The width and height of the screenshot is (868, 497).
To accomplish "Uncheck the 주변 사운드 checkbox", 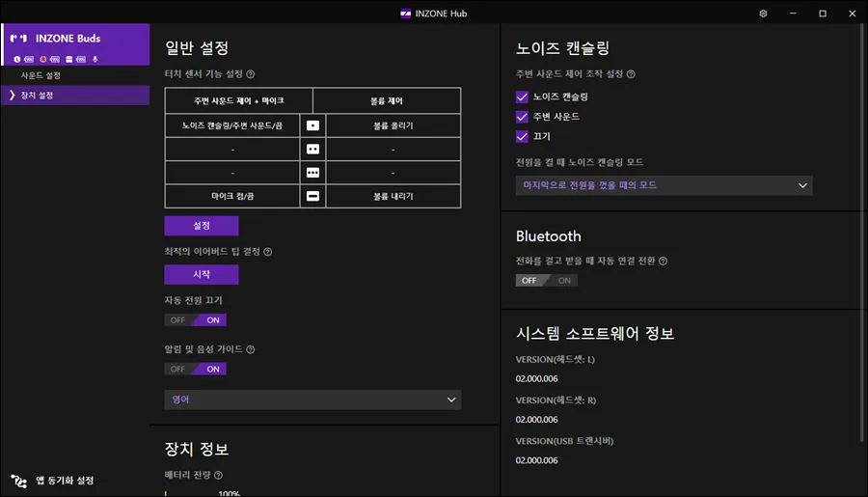I will pyautogui.click(x=522, y=117).
